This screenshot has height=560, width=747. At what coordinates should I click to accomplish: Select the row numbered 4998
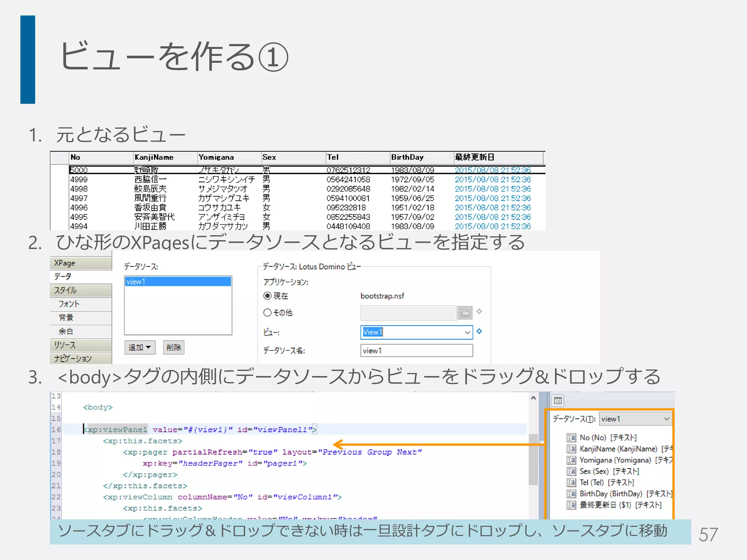pos(307,189)
